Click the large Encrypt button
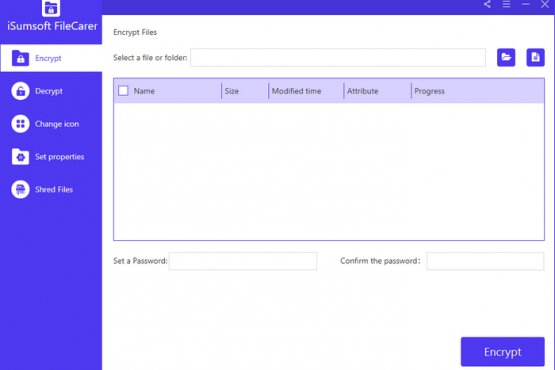The image size is (555, 370). 503,352
